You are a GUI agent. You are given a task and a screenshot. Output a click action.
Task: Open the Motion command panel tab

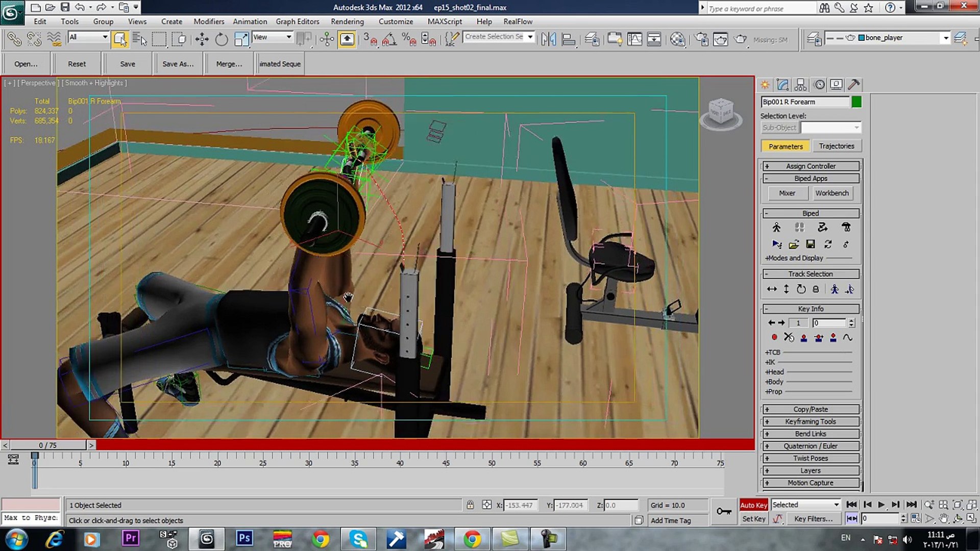tap(819, 85)
